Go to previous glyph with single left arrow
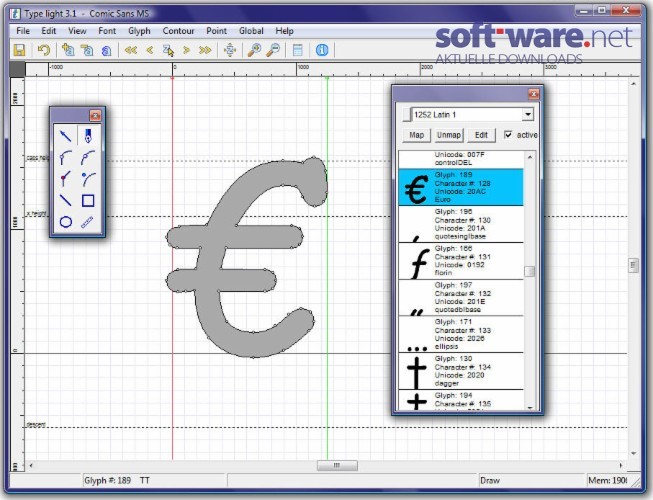The height and width of the screenshot is (500, 653). point(150,50)
